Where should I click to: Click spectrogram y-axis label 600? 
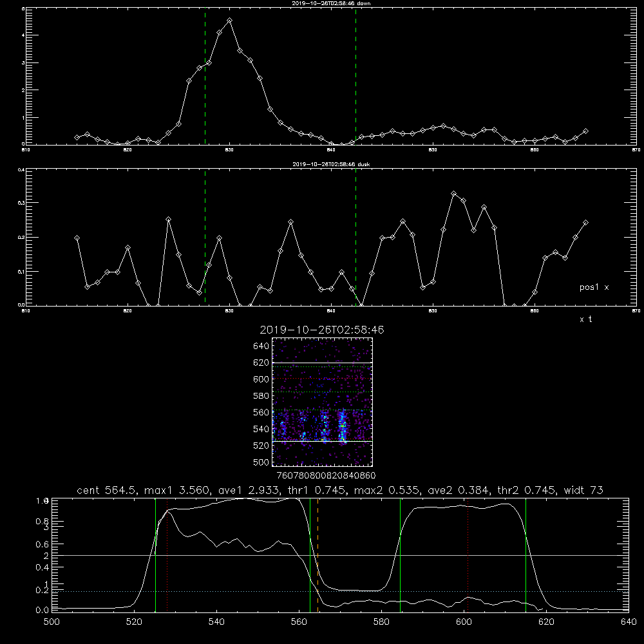click(x=261, y=379)
